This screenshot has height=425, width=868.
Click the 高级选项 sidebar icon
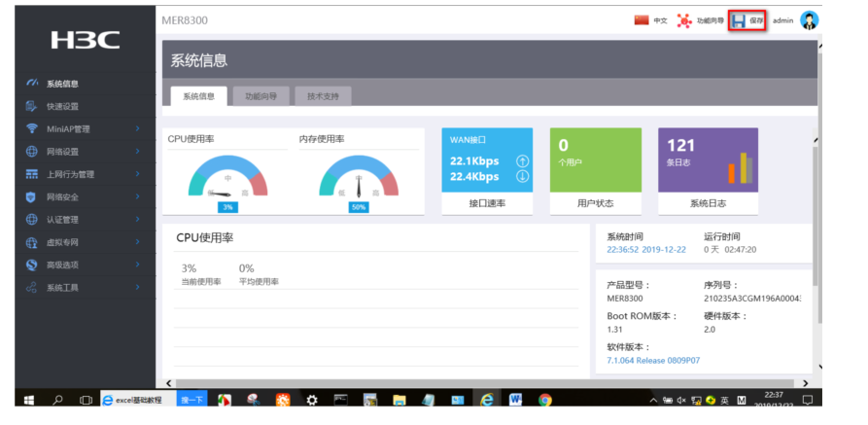(31, 265)
